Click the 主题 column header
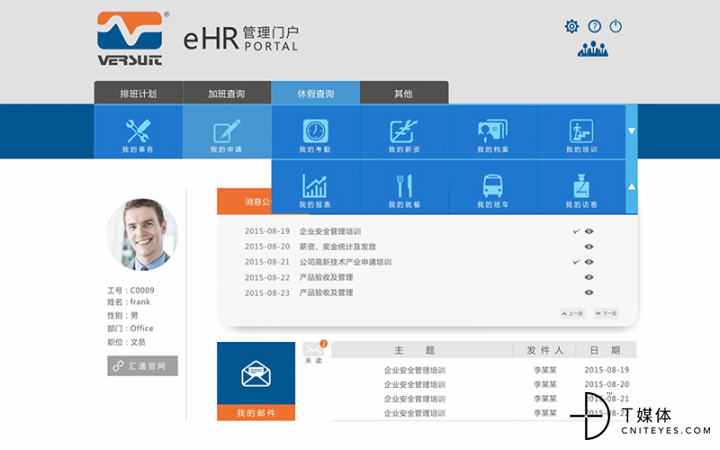Screen dimensions: 720x450 pos(414,350)
